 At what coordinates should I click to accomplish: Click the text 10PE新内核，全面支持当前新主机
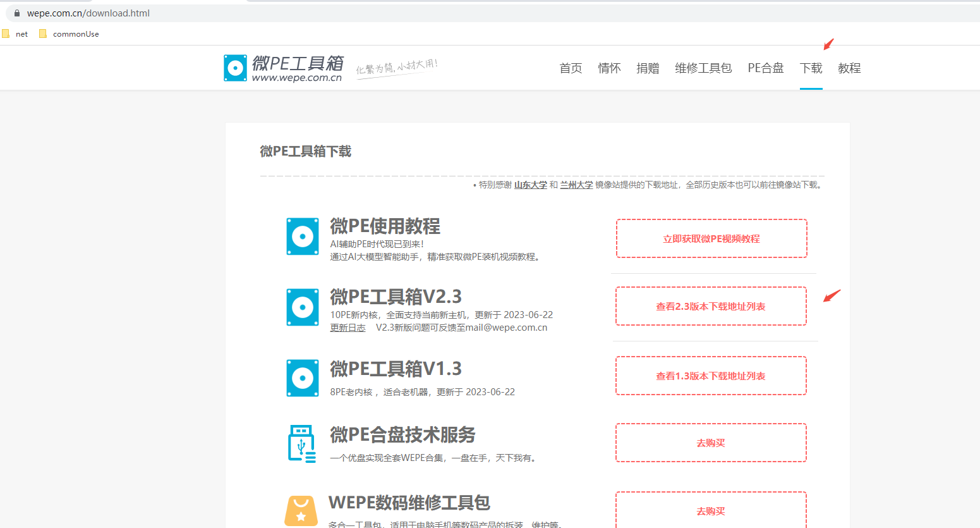[399, 315]
